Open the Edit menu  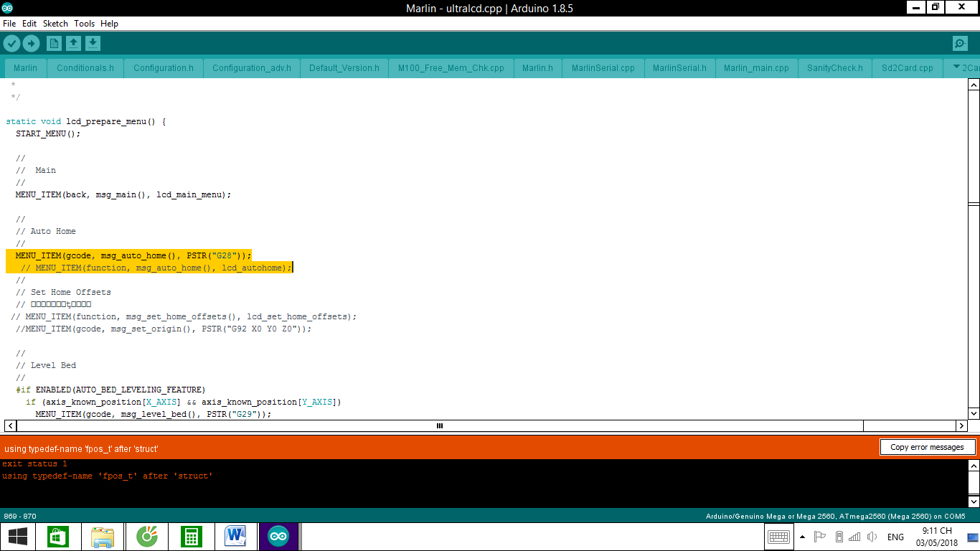coord(29,24)
